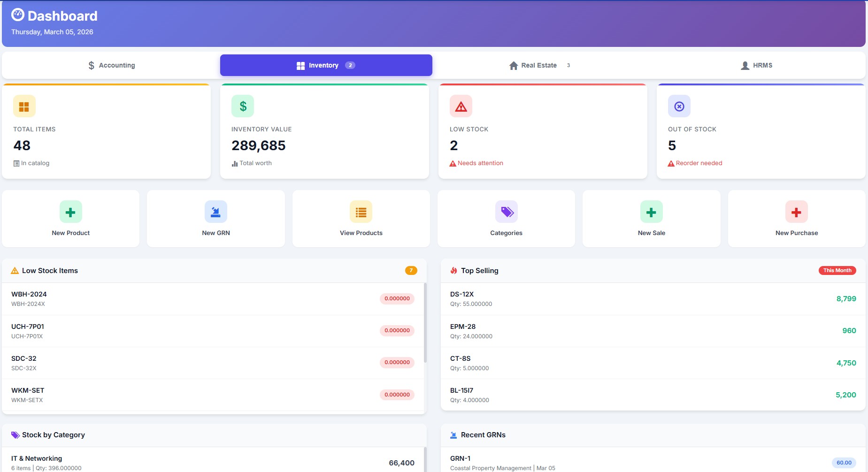The image size is (868, 472).
Task: Click the Dashboard smiley logo icon
Action: tap(17, 15)
